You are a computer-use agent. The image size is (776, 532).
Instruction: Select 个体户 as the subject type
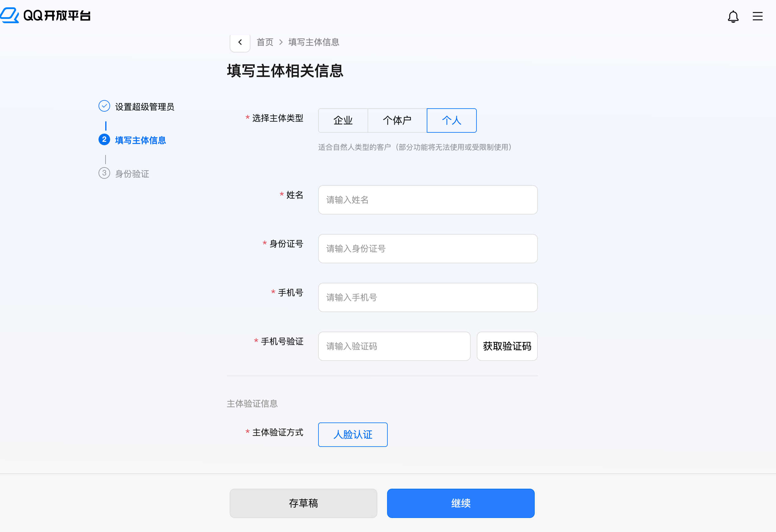pos(397,120)
